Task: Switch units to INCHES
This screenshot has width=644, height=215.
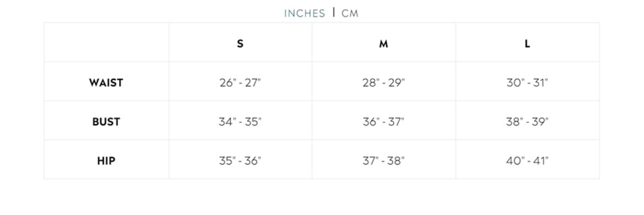Action: coord(304,14)
